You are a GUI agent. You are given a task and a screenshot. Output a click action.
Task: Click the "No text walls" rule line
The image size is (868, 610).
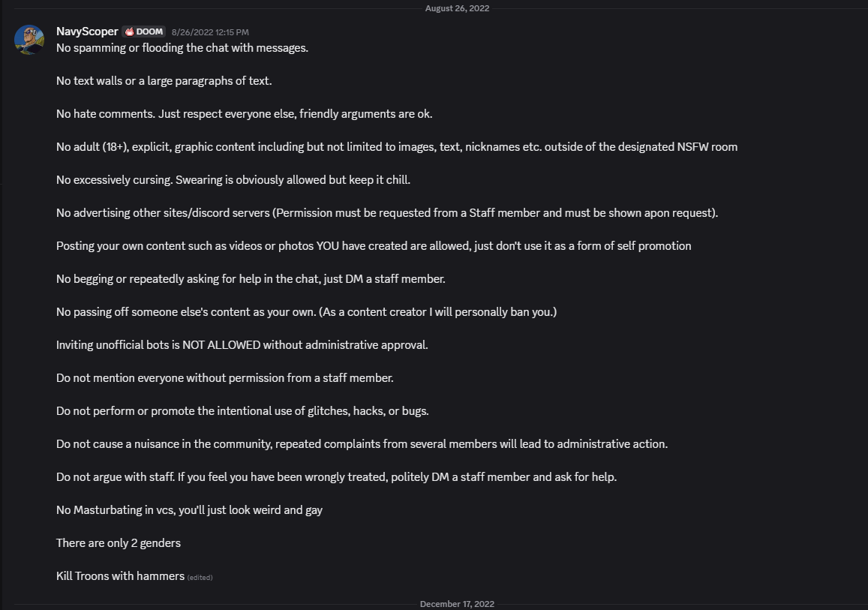click(164, 81)
